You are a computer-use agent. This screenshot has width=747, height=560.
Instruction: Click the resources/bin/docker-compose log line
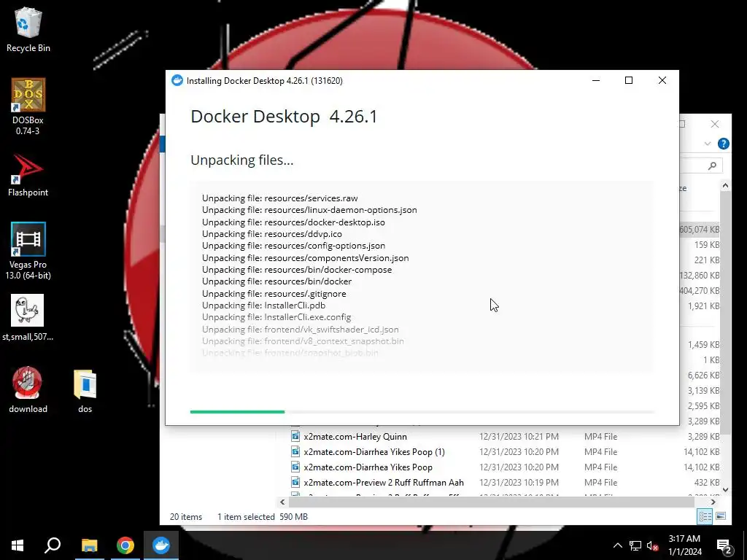coord(297,270)
